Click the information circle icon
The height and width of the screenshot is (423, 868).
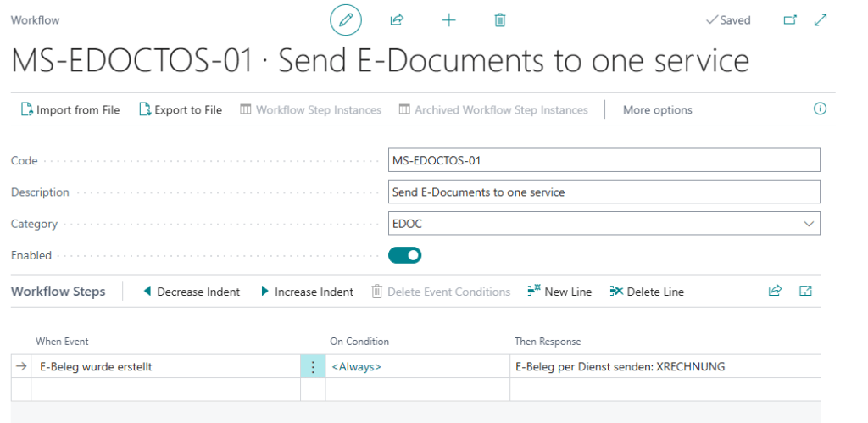click(x=820, y=109)
